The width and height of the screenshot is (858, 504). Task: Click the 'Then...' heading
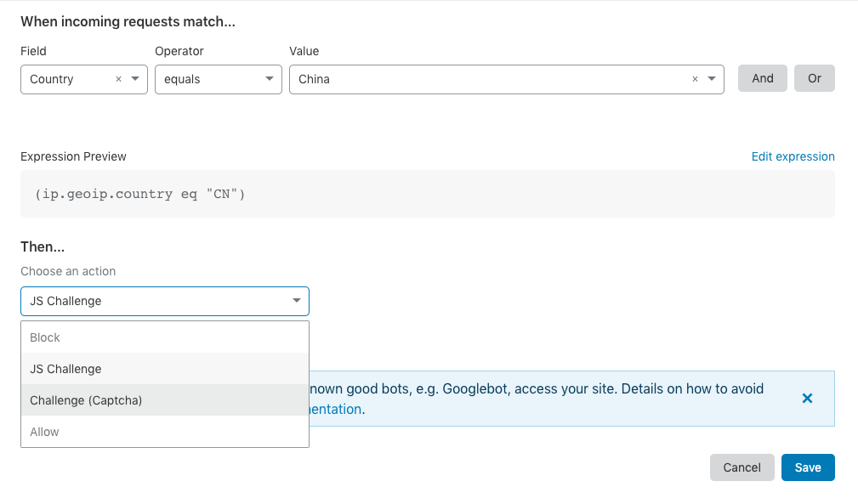[x=43, y=247]
